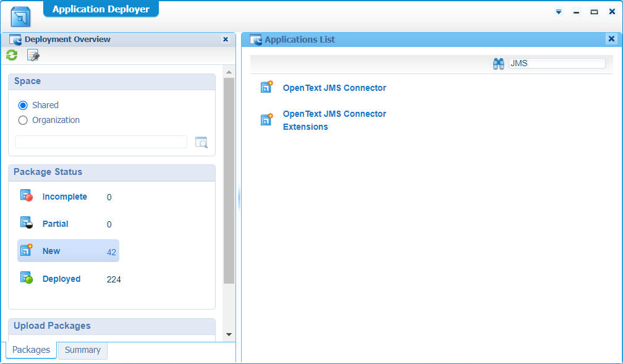This screenshot has width=623, height=364.
Task: Click the properties icon beside the refresh icon
Action: [x=33, y=56]
